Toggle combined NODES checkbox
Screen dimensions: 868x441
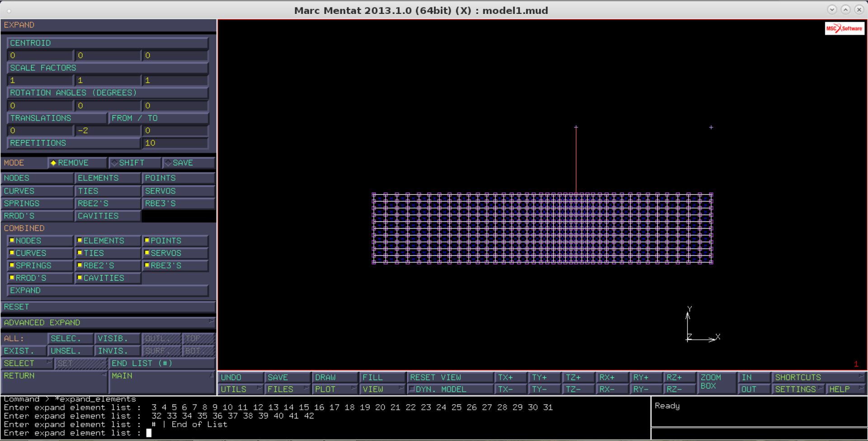[x=40, y=241]
